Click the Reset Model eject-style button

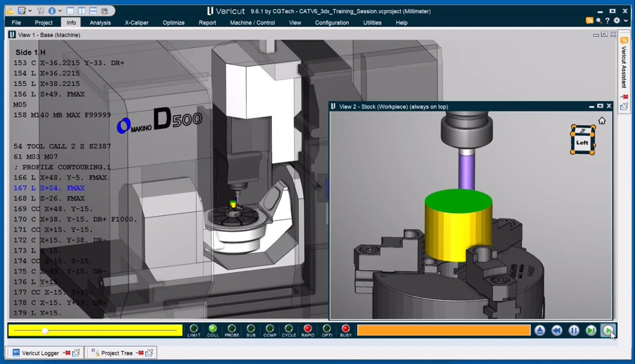540,330
